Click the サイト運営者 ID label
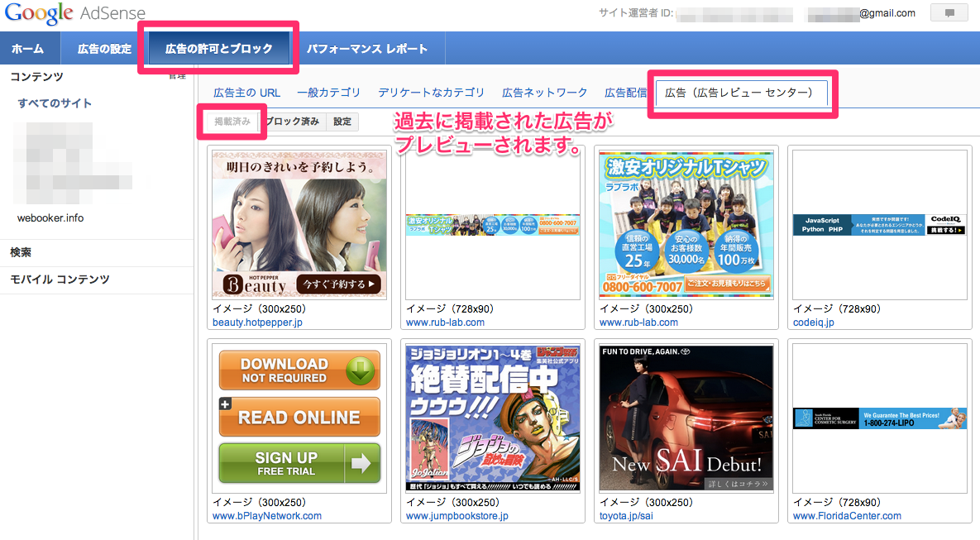Image resolution: width=980 pixels, height=540 pixels. (636, 13)
